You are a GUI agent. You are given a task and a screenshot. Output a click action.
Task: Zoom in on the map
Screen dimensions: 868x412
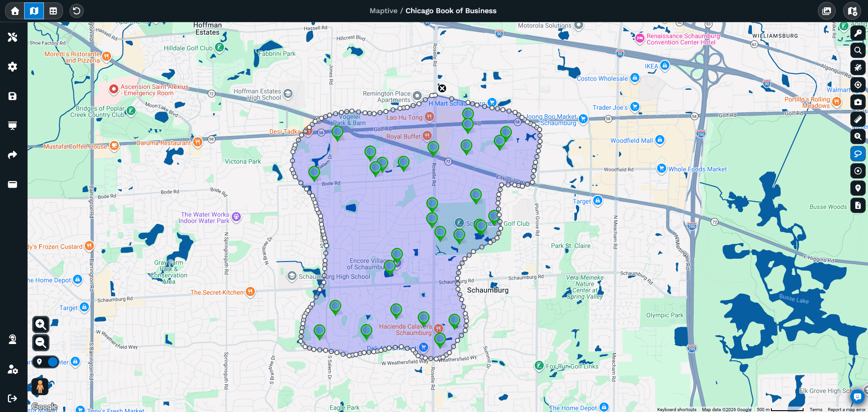[x=41, y=324]
